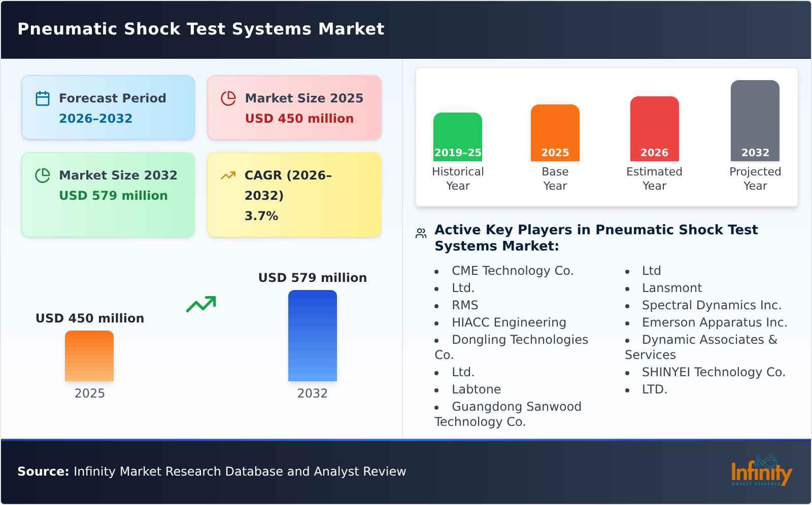Viewport: 812px width, 505px height.
Task: Click 'HIACC Engineering' in the player list
Action: (x=509, y=322)
